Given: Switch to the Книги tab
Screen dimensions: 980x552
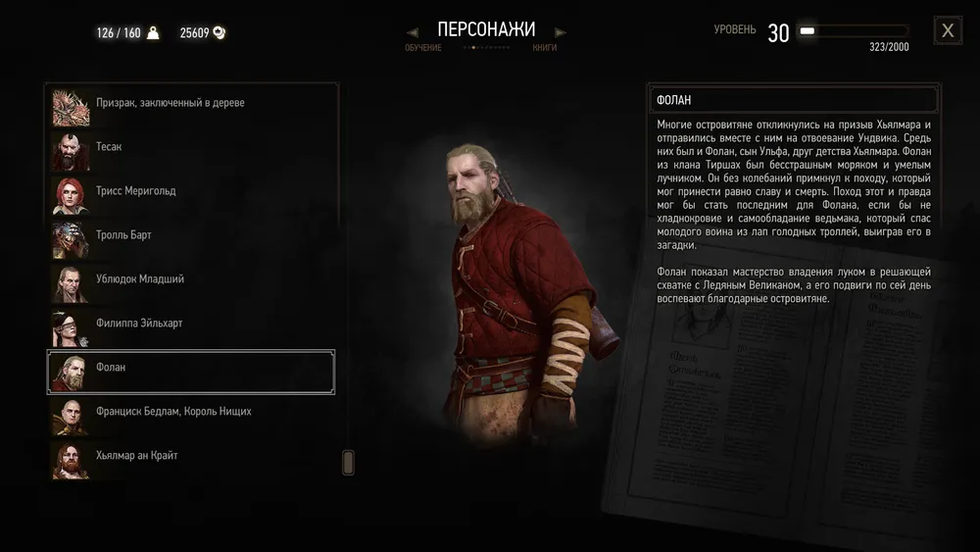Looking at the screenshot, I should pos(544,47).
